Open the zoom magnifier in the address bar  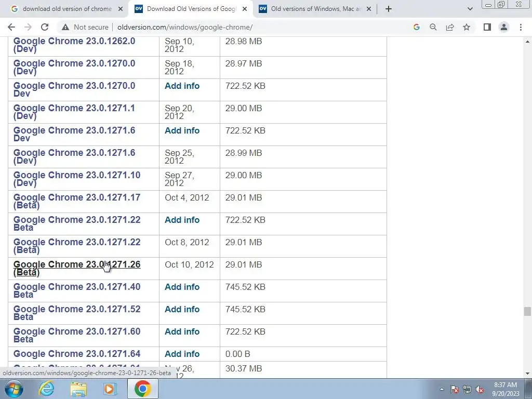pos(433,27)
